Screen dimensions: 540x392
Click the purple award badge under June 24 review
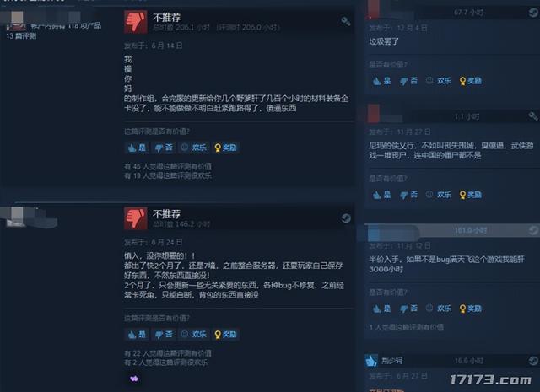click(134, 379)
